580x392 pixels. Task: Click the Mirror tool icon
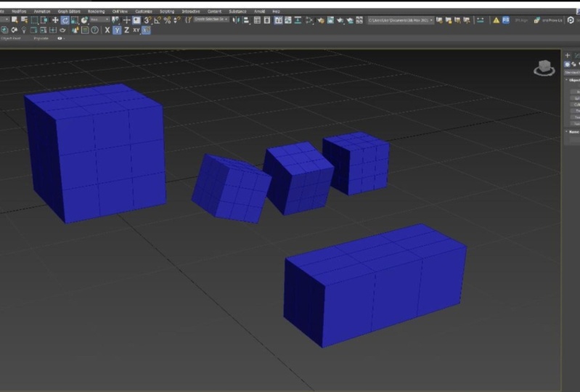click(236, 20)
